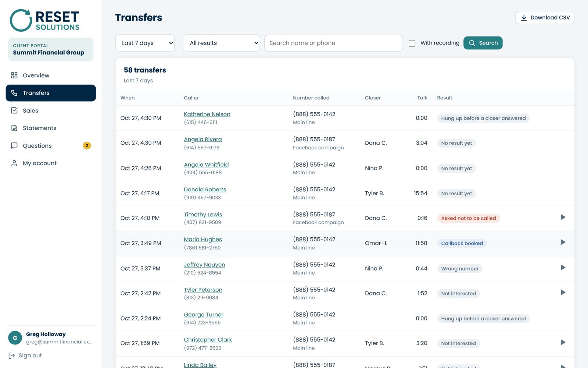
Task: Open caller George Turner
Action: 204,315
